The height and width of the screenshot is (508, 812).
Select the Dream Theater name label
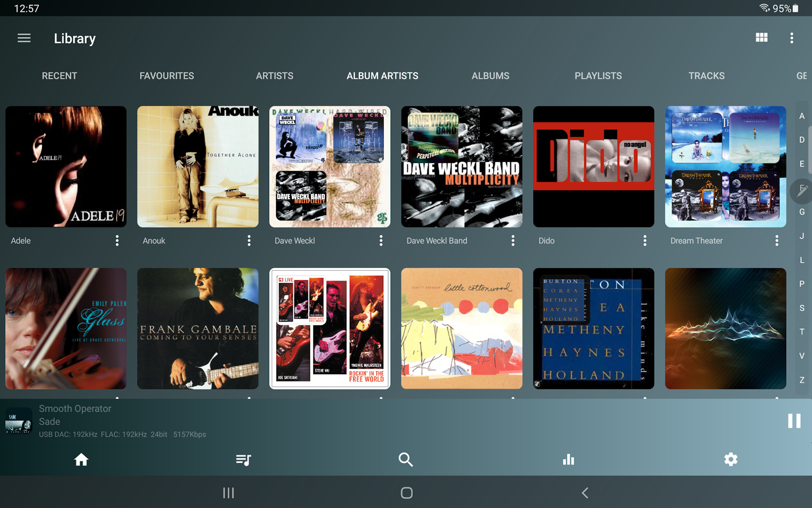tap(696, 241)
